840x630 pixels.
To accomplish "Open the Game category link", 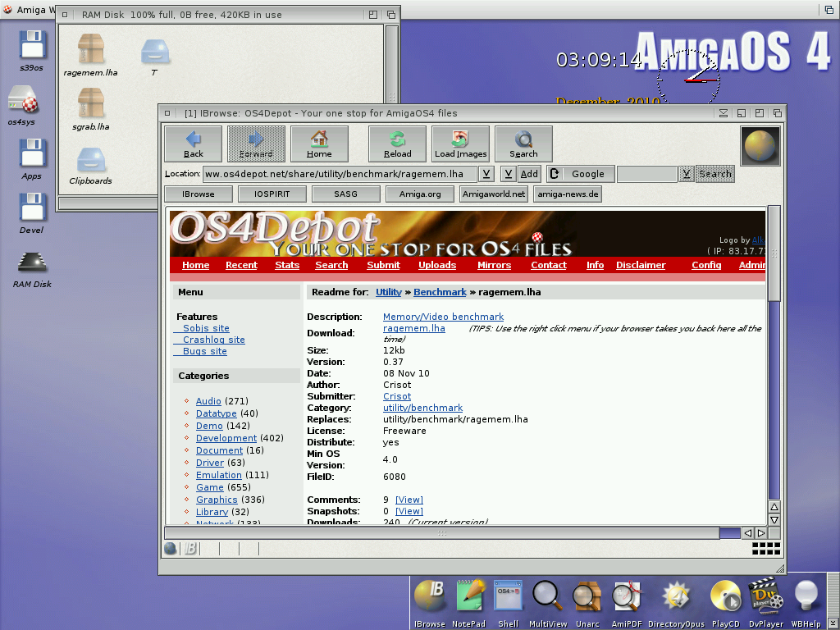I will tap(210, 487).
